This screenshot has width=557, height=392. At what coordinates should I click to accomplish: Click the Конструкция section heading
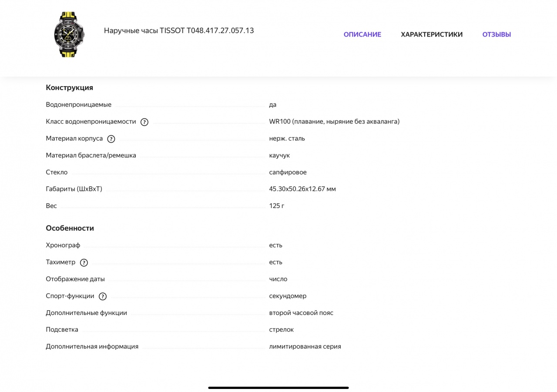pos(70,87)
